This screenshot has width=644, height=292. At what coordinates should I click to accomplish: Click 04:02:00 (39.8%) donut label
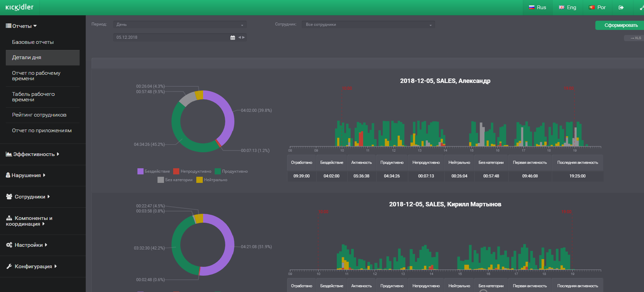256,110
